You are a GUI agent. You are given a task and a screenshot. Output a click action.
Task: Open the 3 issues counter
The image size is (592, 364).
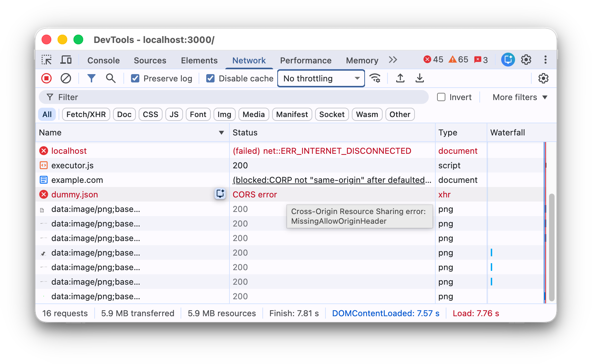click(x=481, y=60)
